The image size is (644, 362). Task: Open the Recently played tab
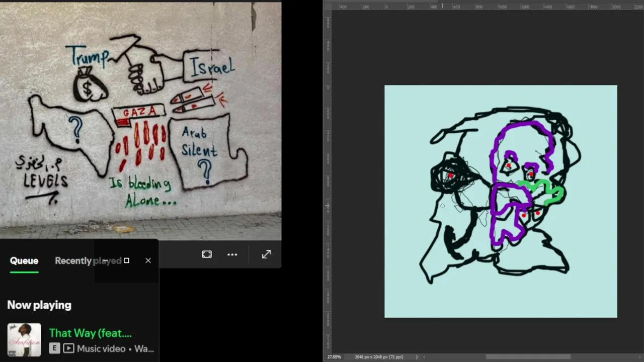click(88, 260)
